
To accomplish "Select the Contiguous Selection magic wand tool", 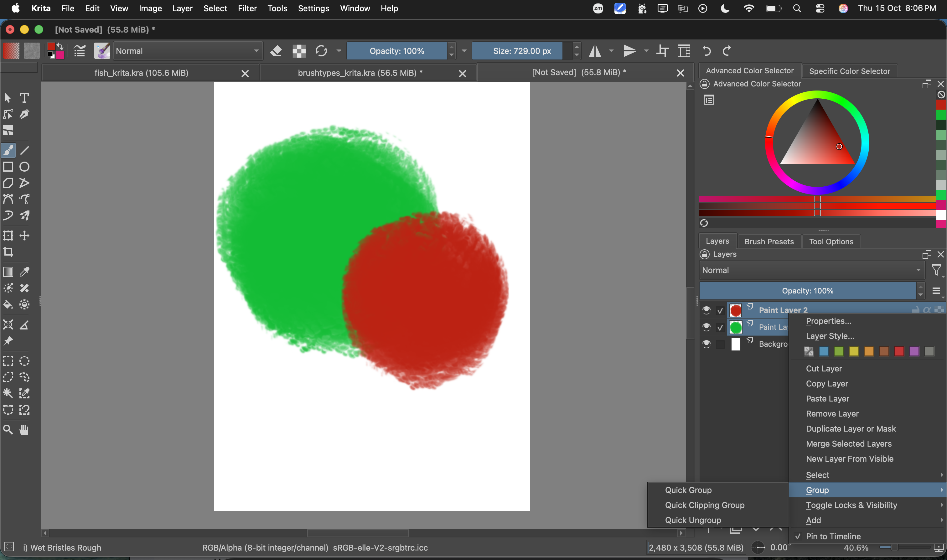I will tap(8, 393).
